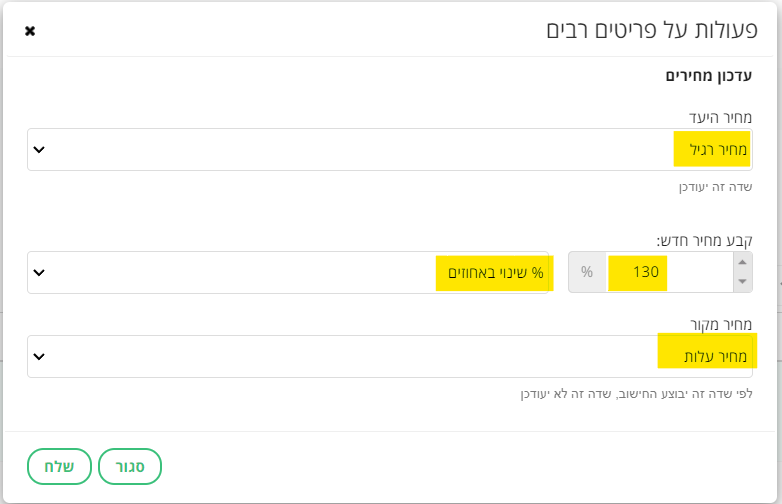
Task: Click the "עדכון מחירים" section heading
Action: pyautogui.click(x=709, y=75)
